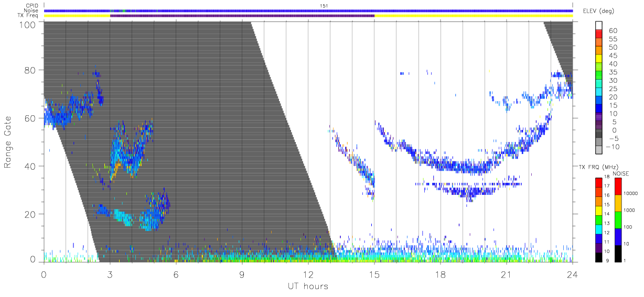The height and width of the screenshot is (297, 644).
Task: Click the 1000 label on NOISE colorbar
Action: click(x=630, y=210)
